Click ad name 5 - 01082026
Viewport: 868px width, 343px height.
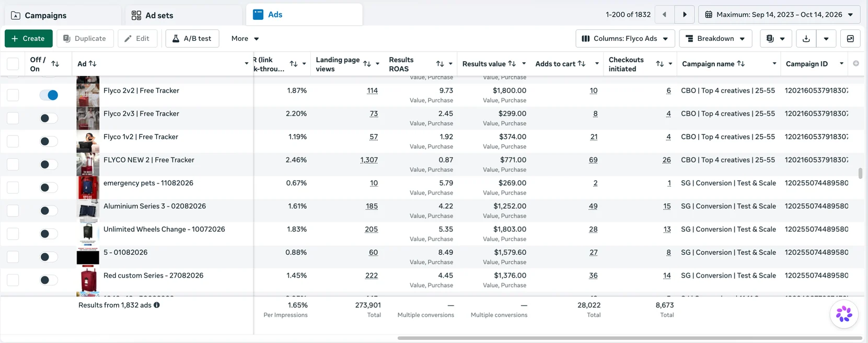point(125,252)
